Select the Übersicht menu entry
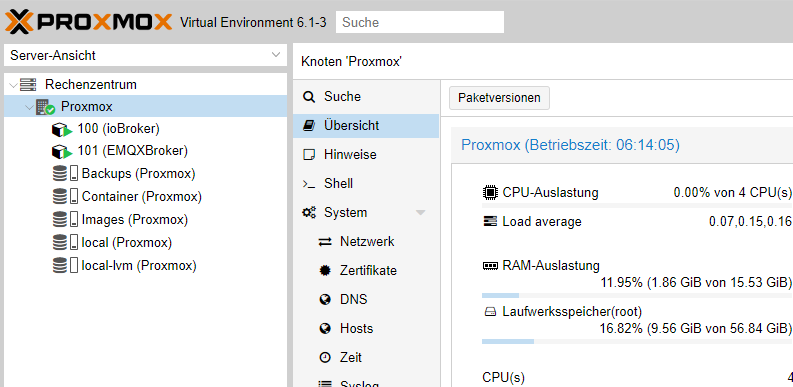The width and height of the screenshot is (793, 387). [x=366, y=125]
